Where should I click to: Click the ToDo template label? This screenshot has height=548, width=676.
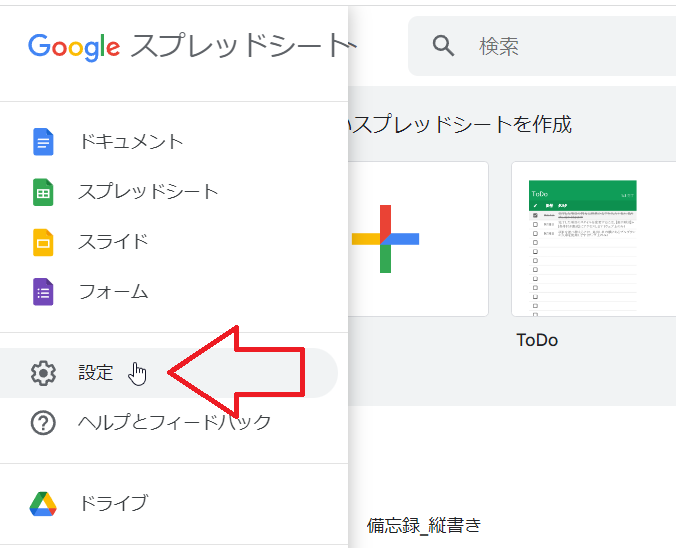point(537,340)
